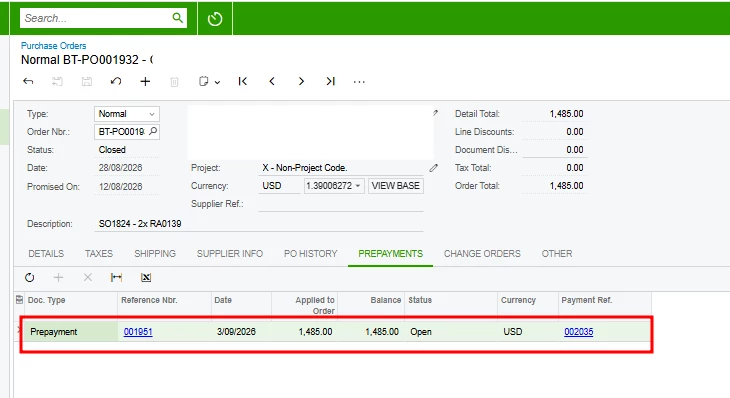Open the recent history clock icon
Image resolution: width=730 pixels, height=398 pixels.
click(x=215, y=19)
